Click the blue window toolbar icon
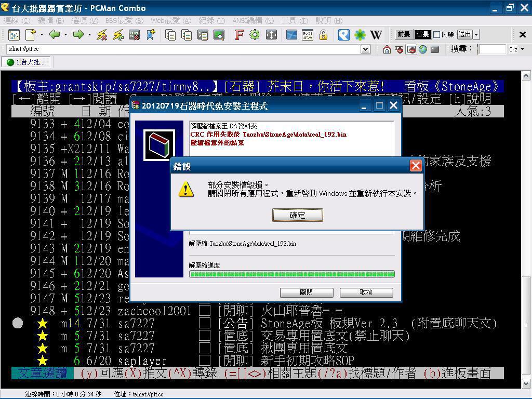Screen dimensions: 532x399 (291, 35)
